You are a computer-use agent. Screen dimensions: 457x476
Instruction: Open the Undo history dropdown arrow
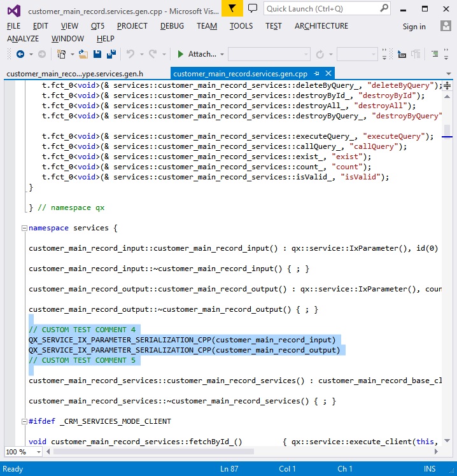click(x=142, y=55)
